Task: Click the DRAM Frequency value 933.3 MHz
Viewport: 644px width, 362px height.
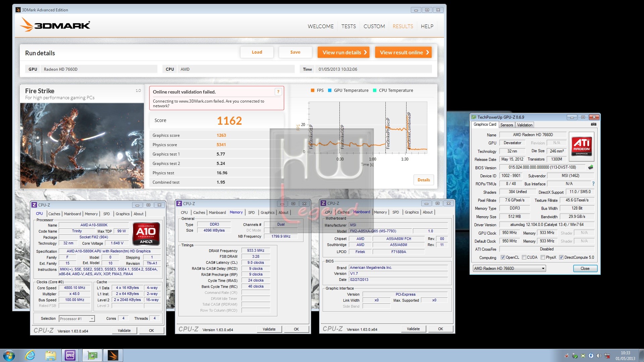Action: 256,251
